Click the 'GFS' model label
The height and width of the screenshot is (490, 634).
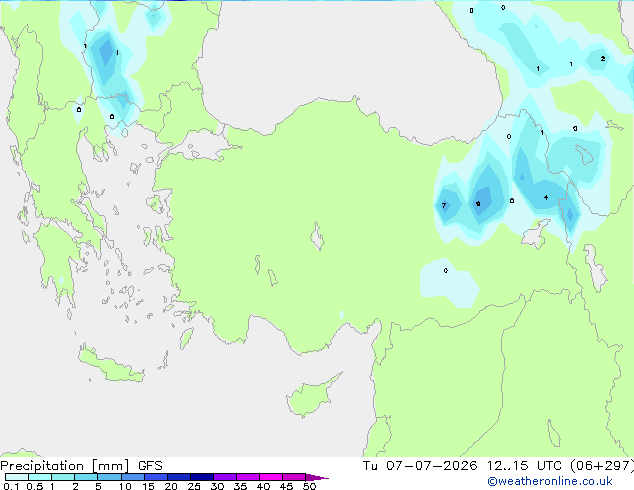[150, 466]
